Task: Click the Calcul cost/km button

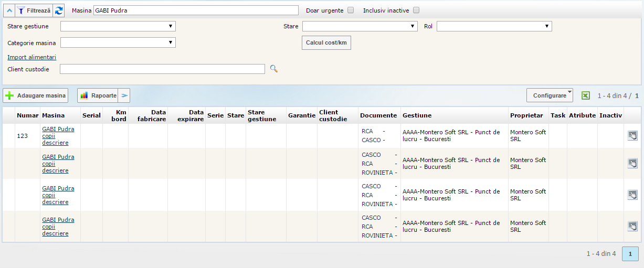Action: click(x=326, y=42)
